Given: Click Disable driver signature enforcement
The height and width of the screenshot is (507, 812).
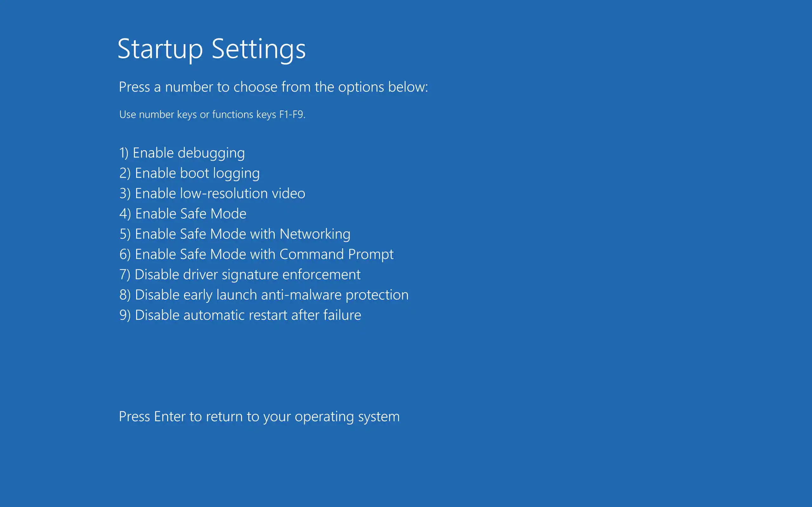Looking at the screenshot, I should pyautogui.click(x=240, y=275).
